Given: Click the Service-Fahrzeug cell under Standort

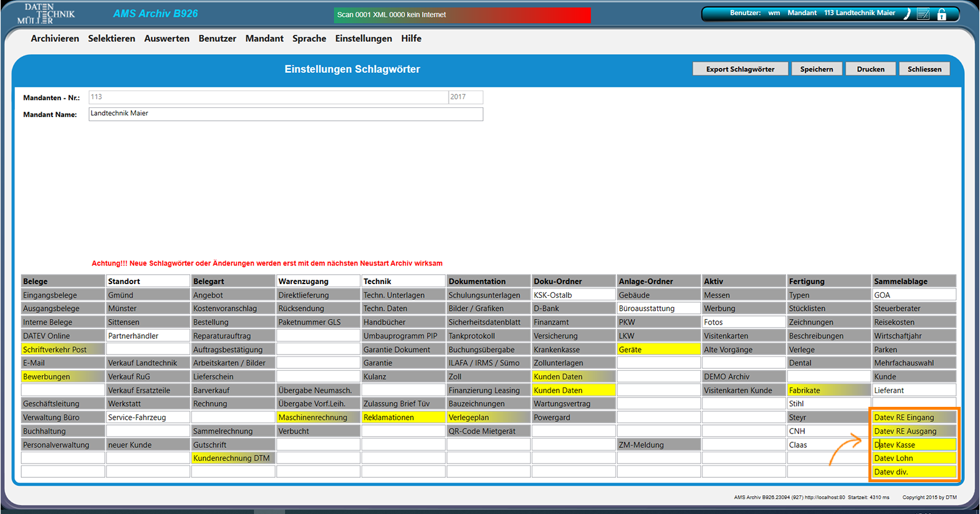Looking at the screenshot, I should click(x=148, y=417).
